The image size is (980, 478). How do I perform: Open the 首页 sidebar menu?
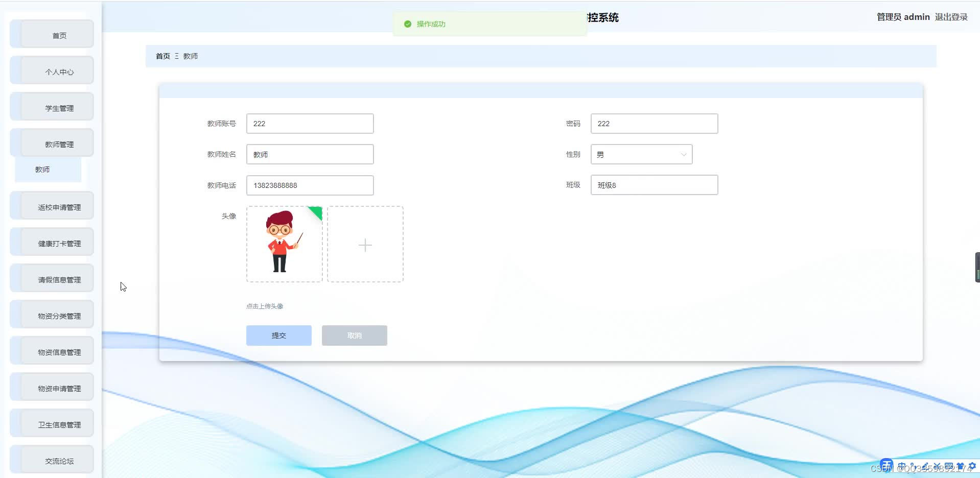click(52, 34)
